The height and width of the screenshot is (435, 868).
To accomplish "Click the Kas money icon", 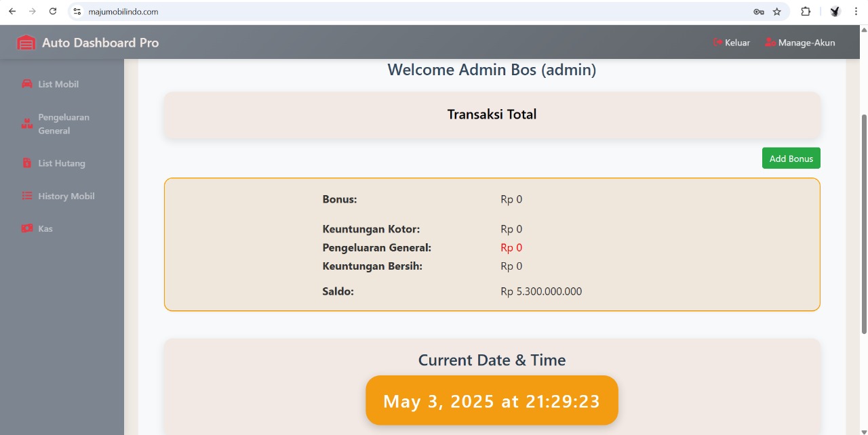I will [x=27, y=228].
